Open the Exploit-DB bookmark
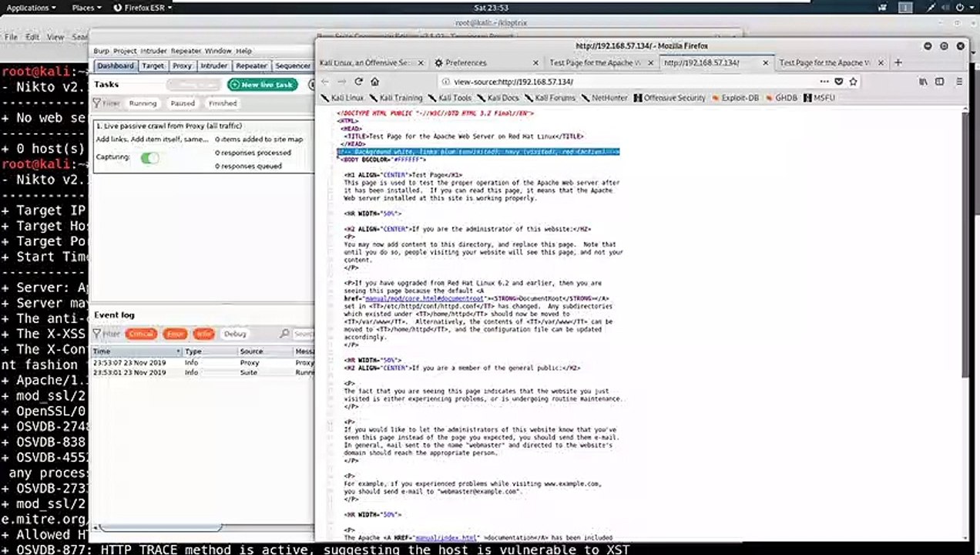980x555 pixels. coord(735,98)
